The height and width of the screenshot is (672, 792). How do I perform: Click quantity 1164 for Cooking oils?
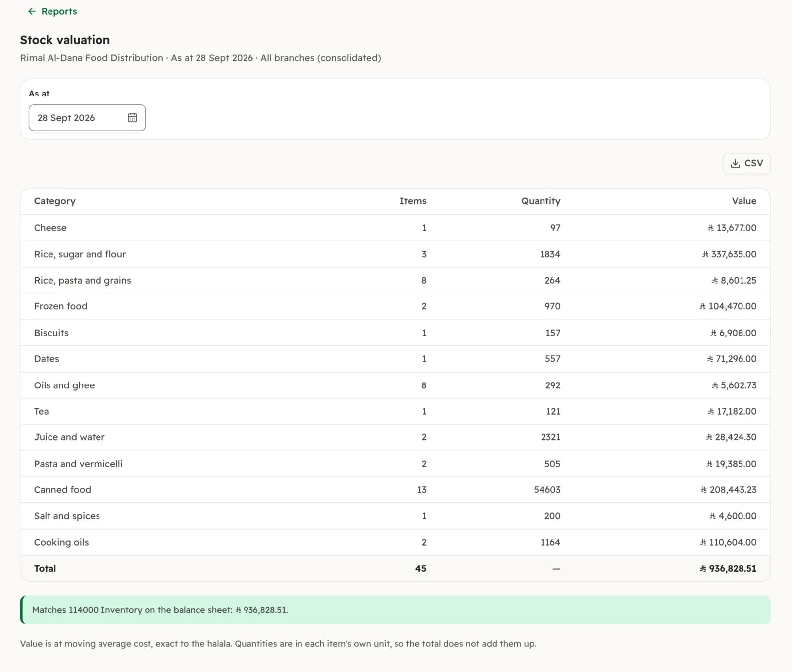(x=550, y=542)
